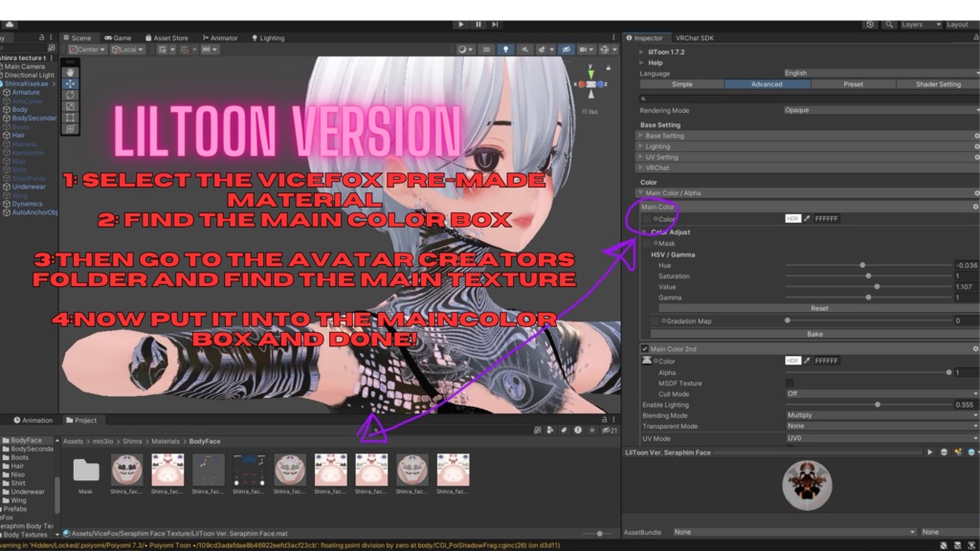Select the Hand tool in the Scene toolbar

(71, 73)
